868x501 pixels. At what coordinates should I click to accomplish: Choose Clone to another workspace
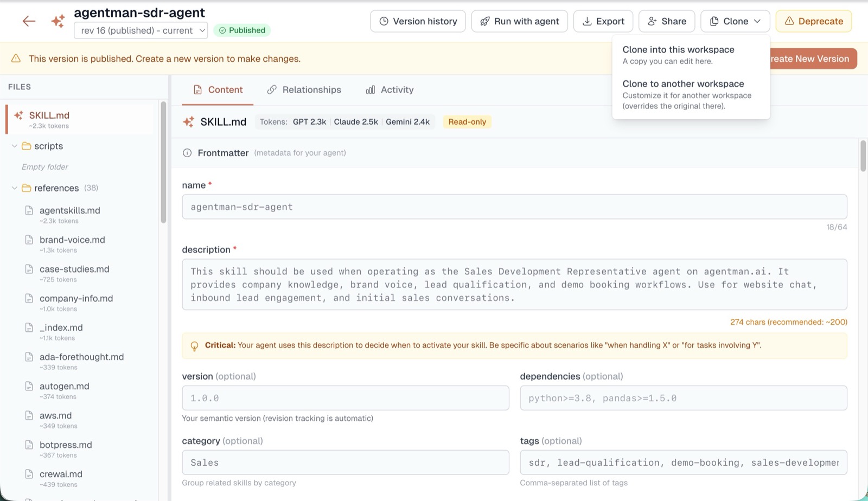pyautogui.click(x=691, y=94)
